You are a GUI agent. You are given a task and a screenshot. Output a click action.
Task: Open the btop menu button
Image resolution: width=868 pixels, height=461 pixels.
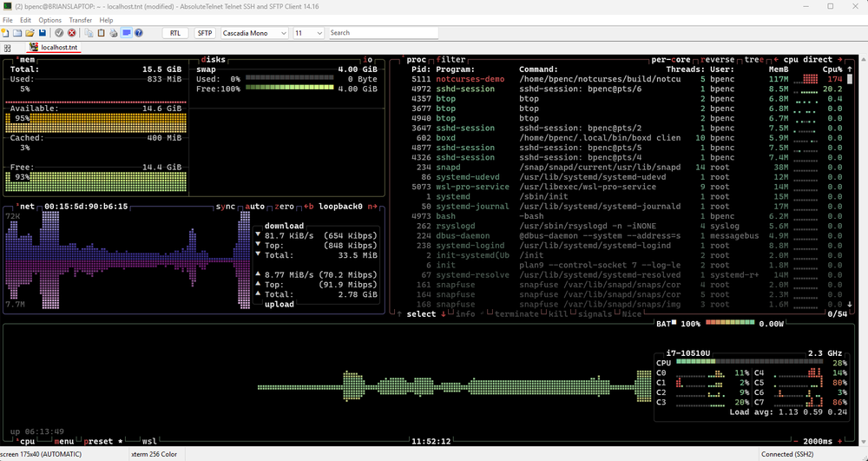pos(64,441)
